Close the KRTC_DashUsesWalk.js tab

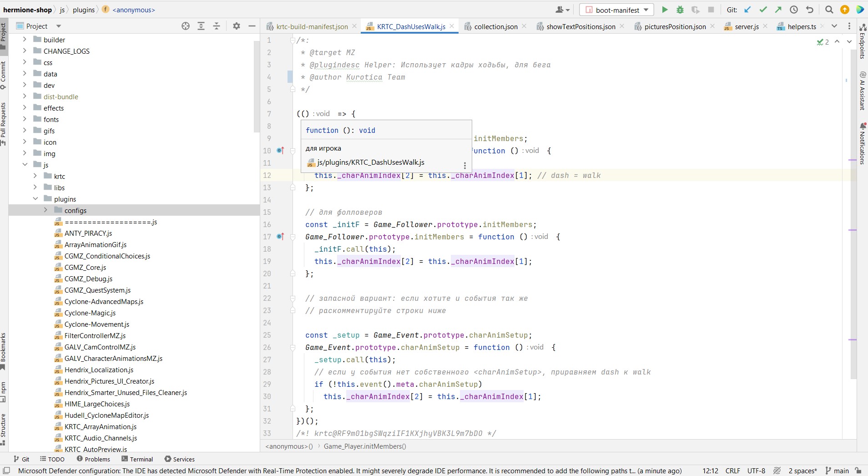(452, 26)
